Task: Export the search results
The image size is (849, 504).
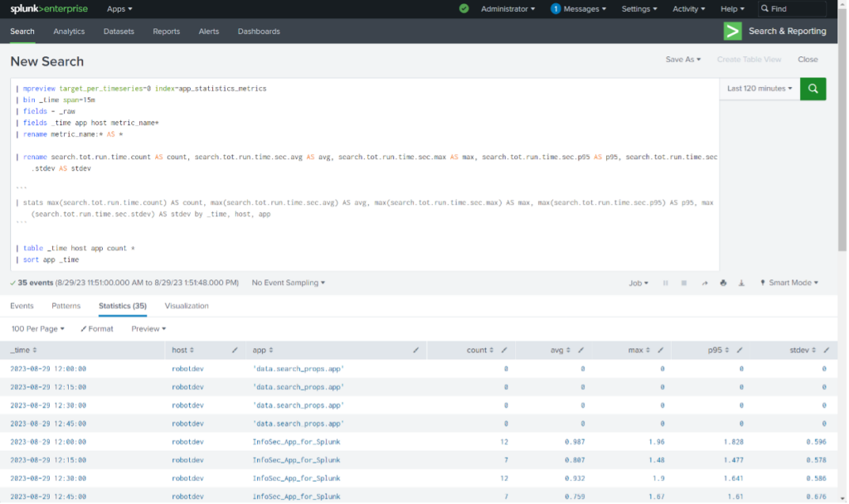Action: (740, 283)
